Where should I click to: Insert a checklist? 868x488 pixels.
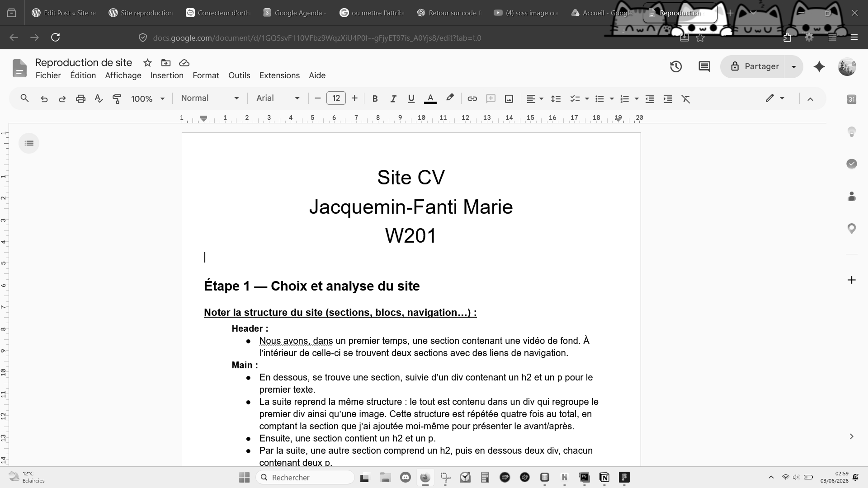(x=575, y=99)
